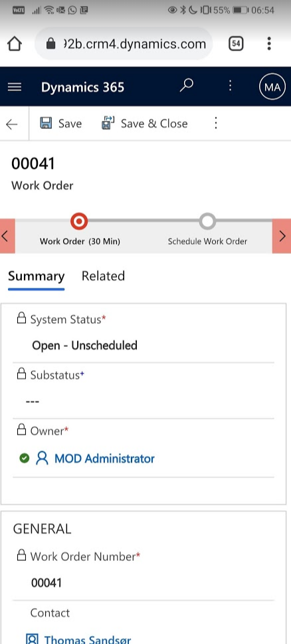Open the MA user profile avatar
The height and width of the screenshot is (644, 291).
tap(272, 87)
